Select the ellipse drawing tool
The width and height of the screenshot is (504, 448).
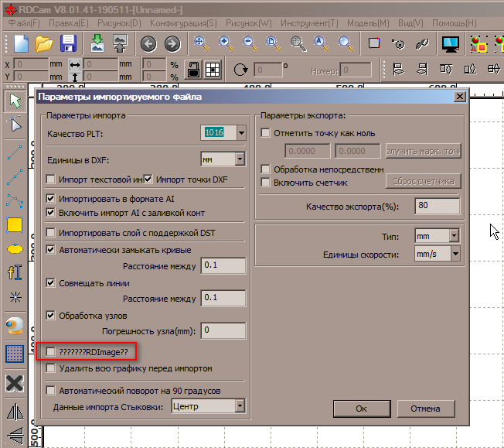pyautogui.click(x=14, y=249)
